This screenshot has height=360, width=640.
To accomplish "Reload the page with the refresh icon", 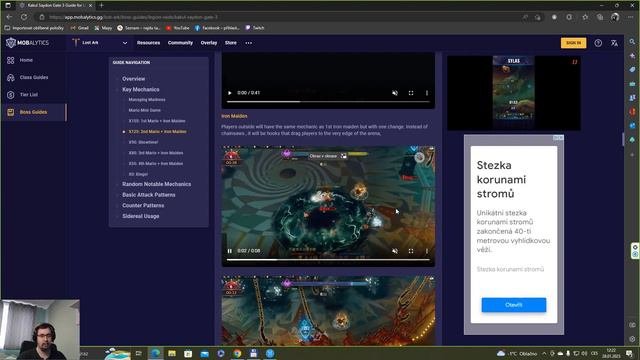I will click(x=24, y=17).
